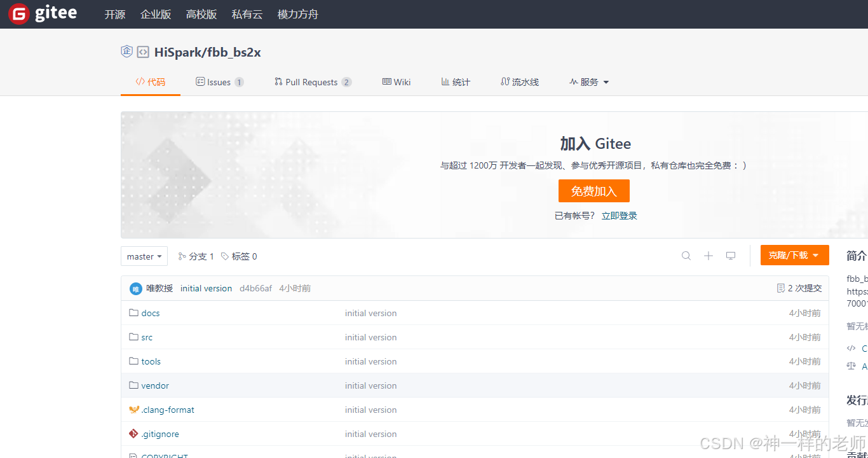Open the docs folder link
The width and height of the screenshot is (868, 458).
pos(151,313)
